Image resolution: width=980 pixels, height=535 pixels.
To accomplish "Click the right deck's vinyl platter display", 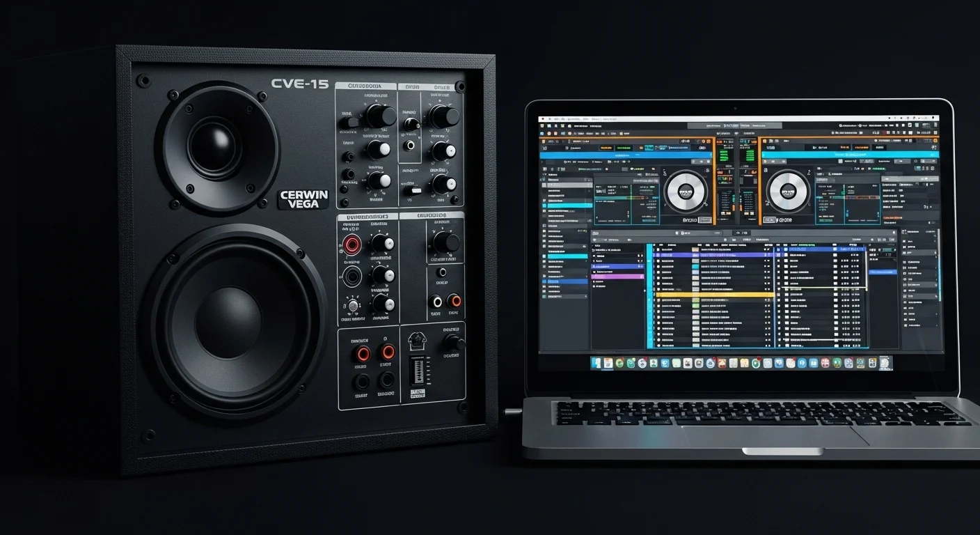I will click(788, 192).
